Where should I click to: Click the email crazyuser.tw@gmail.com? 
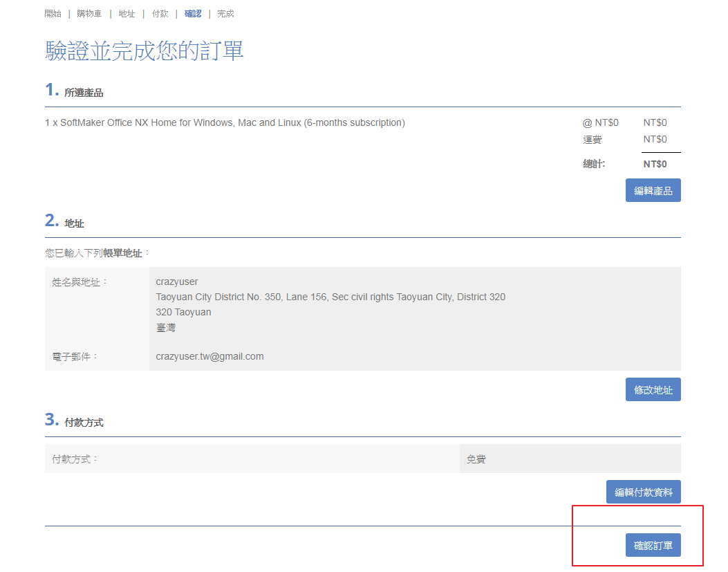[x=209, y=356]
